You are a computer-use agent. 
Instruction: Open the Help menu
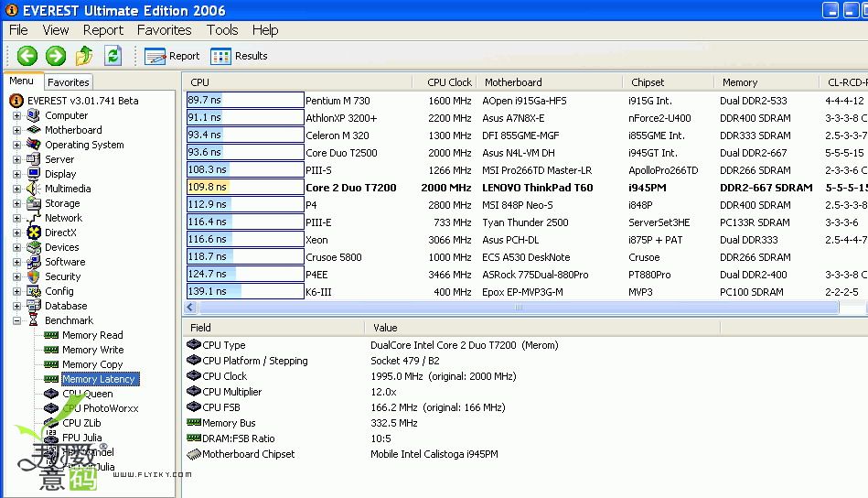265,30
